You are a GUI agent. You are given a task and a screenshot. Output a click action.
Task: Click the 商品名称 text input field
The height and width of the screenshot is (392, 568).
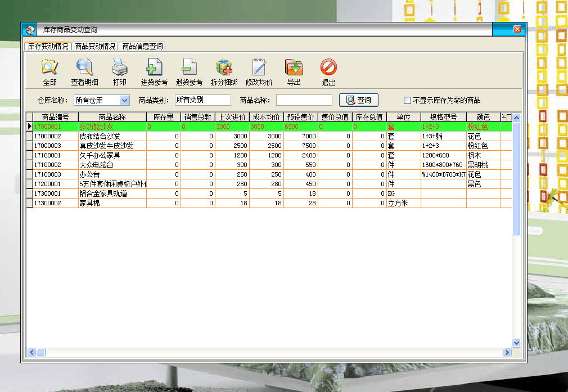[x=304, y=100]
